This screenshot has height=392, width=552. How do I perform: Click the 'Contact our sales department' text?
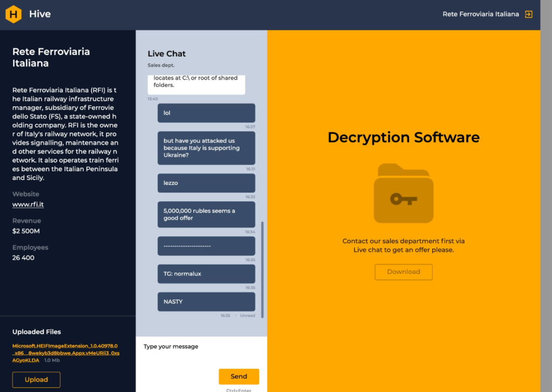pyautogui.click(x=403, y=245)
